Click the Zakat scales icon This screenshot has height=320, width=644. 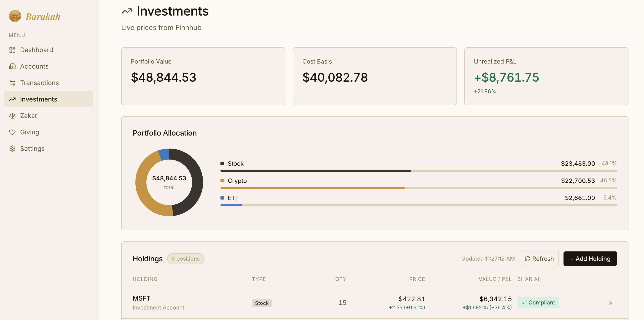12,116
